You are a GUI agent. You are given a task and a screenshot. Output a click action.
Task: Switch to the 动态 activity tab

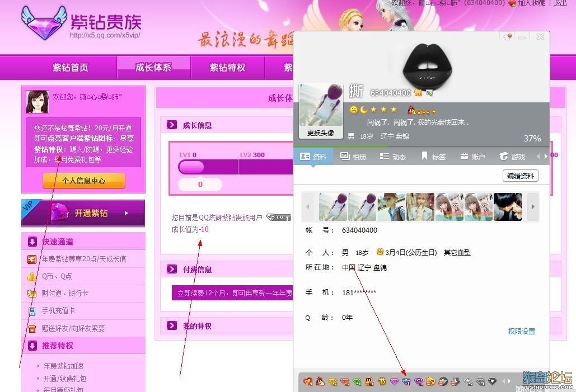(393, 157)
